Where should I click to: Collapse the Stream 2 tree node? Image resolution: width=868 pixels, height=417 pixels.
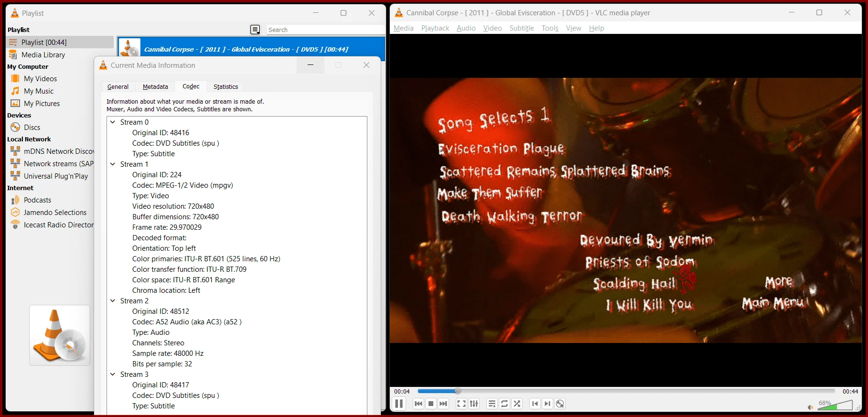click(113, 301)
